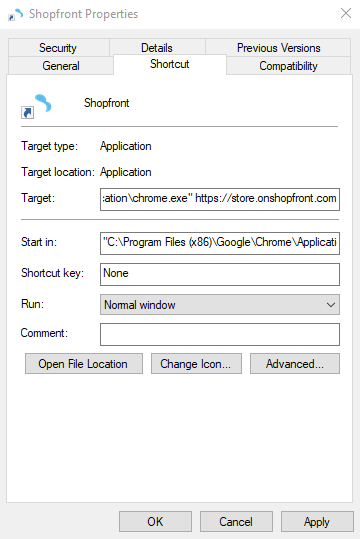The image size is (360, 539).
Task: Click the Start in: label
Action: 39,242
